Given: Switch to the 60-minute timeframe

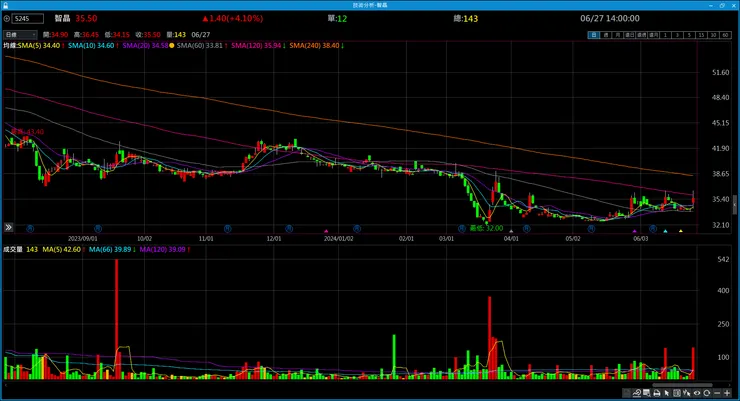Looking at the screenshot, I should [x=725, y=35].
